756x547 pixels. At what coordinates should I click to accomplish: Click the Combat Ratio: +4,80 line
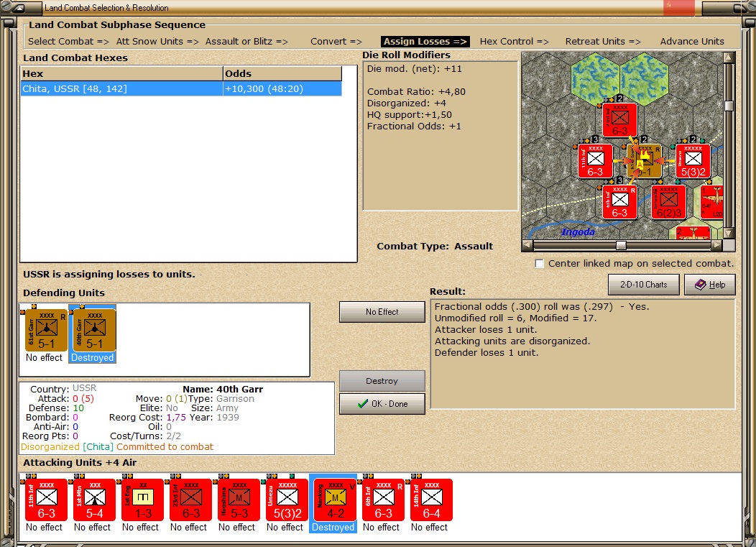point(416,92)
